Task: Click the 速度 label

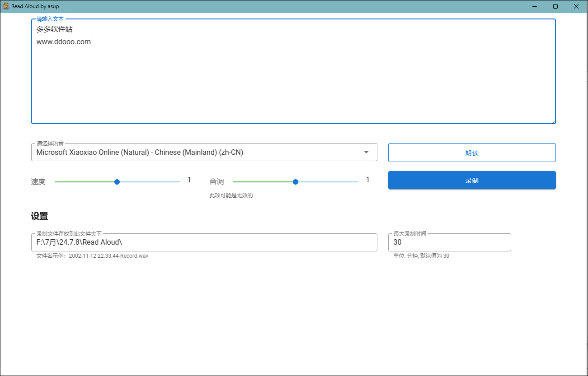Action: coord(38,182)
